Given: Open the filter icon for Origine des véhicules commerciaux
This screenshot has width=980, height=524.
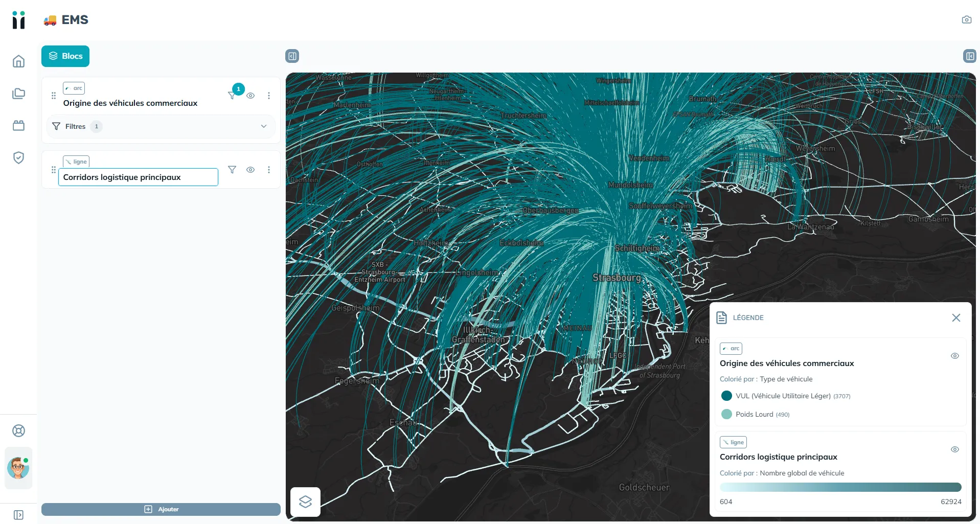Looking at the screenshot, I should click(x=232, y=96).
